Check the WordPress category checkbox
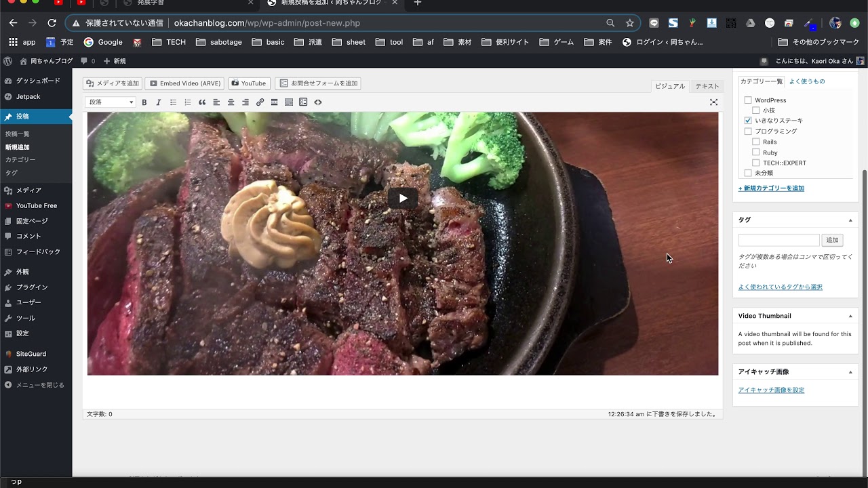 (x=748, y=100)
